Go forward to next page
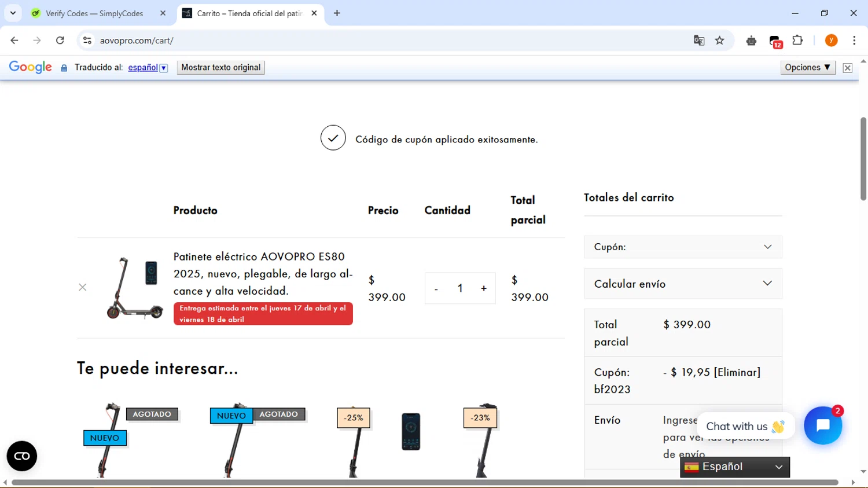 [x=37, y=41]
